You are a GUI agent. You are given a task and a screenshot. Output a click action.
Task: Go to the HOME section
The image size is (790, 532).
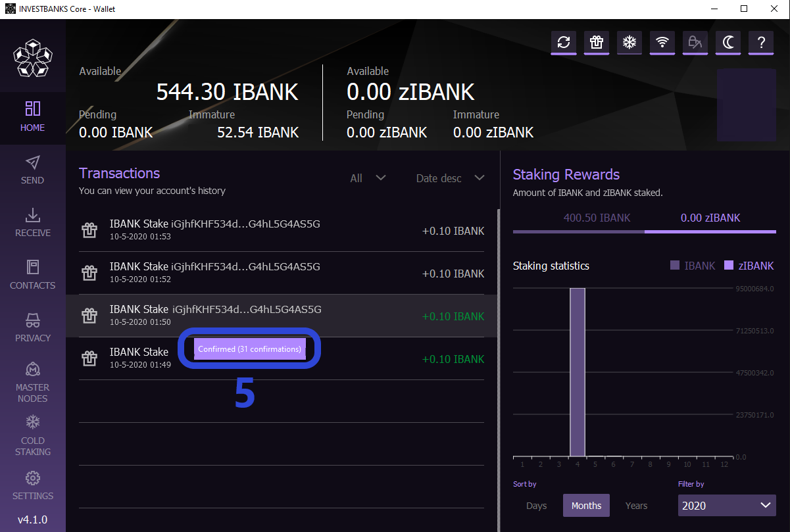33,117
